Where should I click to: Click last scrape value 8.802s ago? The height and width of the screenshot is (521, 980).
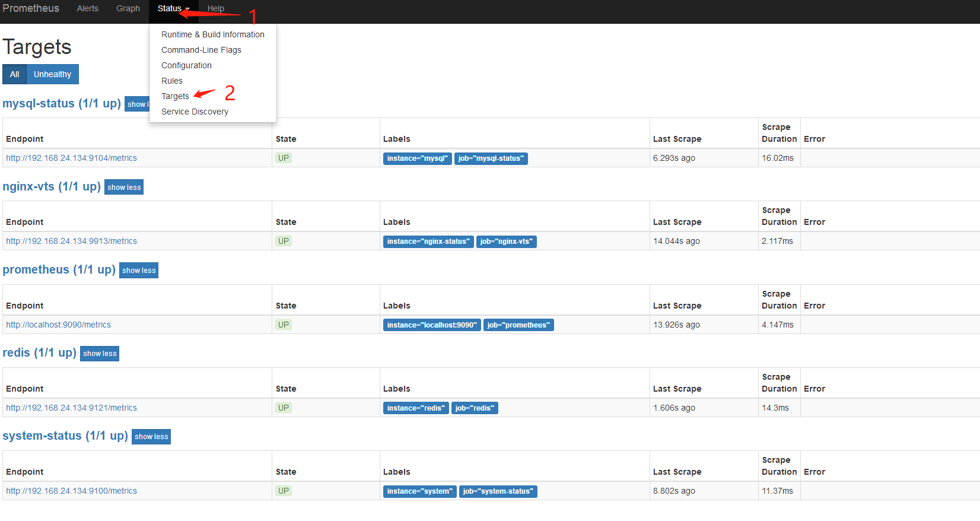pyautogui.click(x=674, y=491)
